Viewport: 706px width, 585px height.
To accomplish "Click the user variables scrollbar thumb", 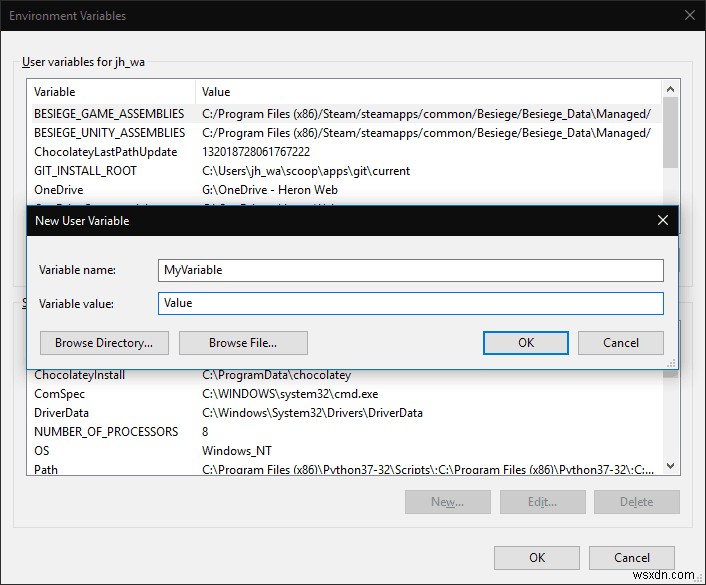I will 670,132.
